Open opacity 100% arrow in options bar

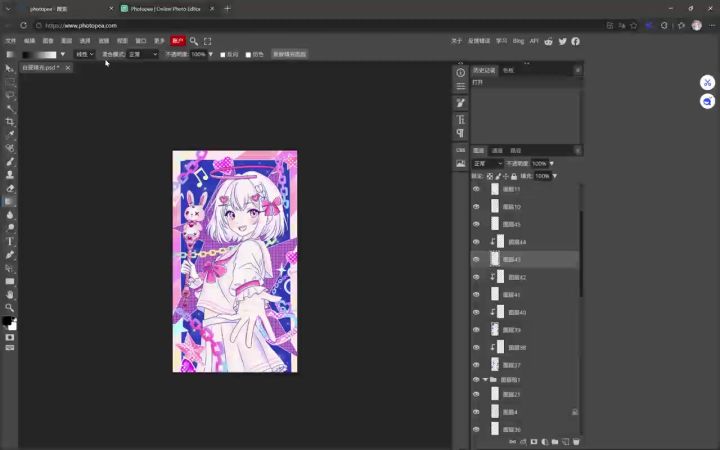211,54
